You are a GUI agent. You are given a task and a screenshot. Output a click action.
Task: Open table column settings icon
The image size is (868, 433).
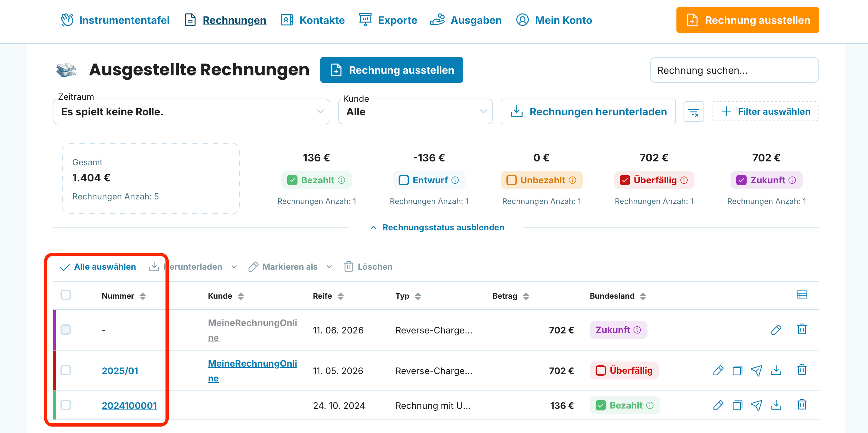click(x=802, y=295)
